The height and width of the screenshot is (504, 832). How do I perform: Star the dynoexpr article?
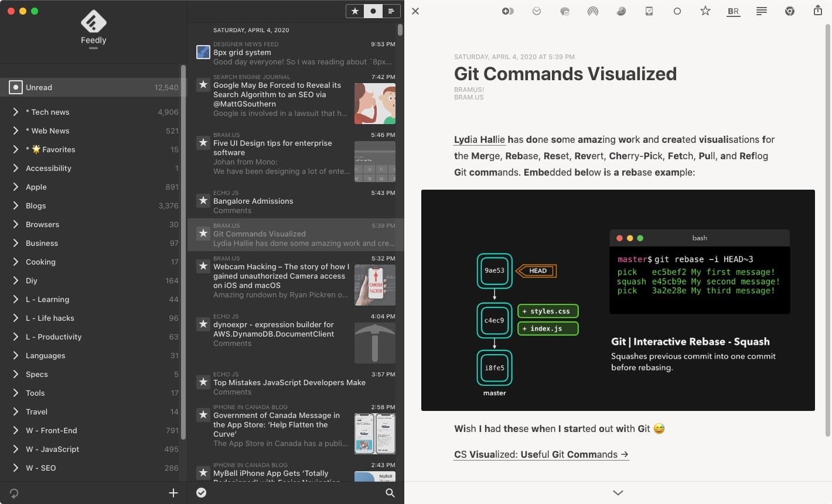click(203, 324)
